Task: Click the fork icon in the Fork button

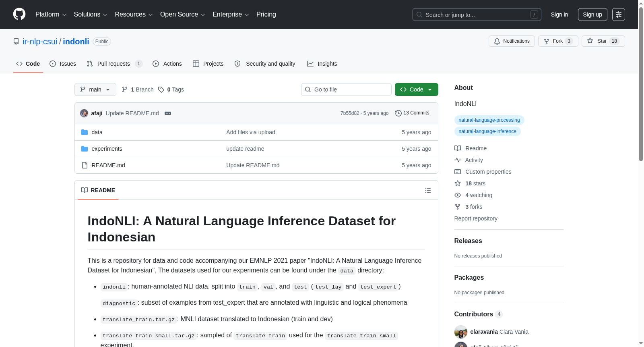Action: pos(547,41)
